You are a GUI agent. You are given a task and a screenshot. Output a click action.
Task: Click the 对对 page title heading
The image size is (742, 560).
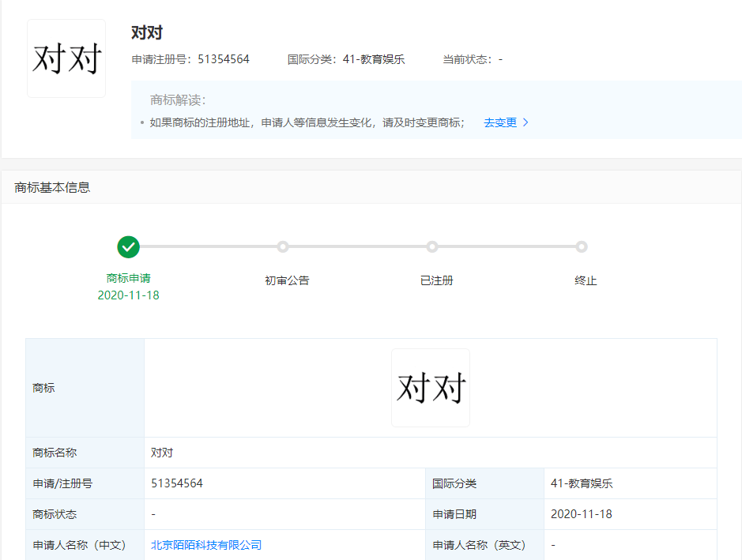147,33
